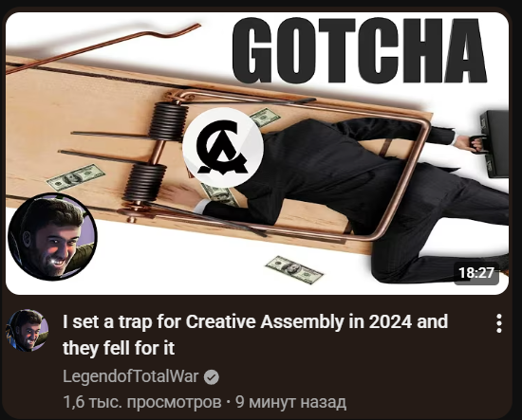Click the '1,6 тыс. просмотров' view count
Viewport: 522px width, 420px height.
[142, 402]
